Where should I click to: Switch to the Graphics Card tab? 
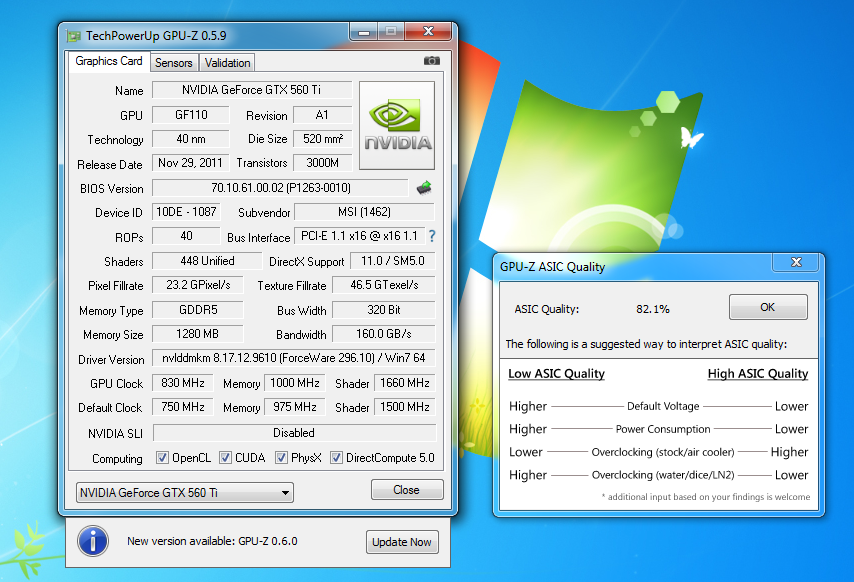(109, 61)
